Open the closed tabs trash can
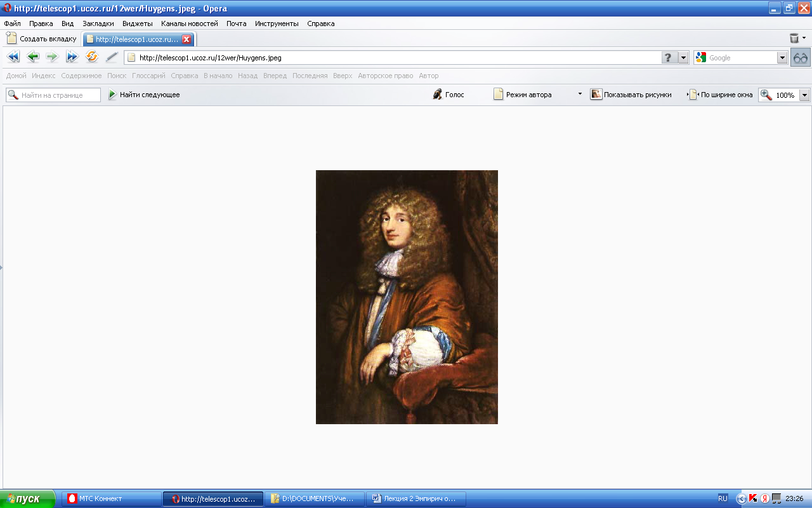812x508 pixels. pyautogui.click(x=794, y=38)
